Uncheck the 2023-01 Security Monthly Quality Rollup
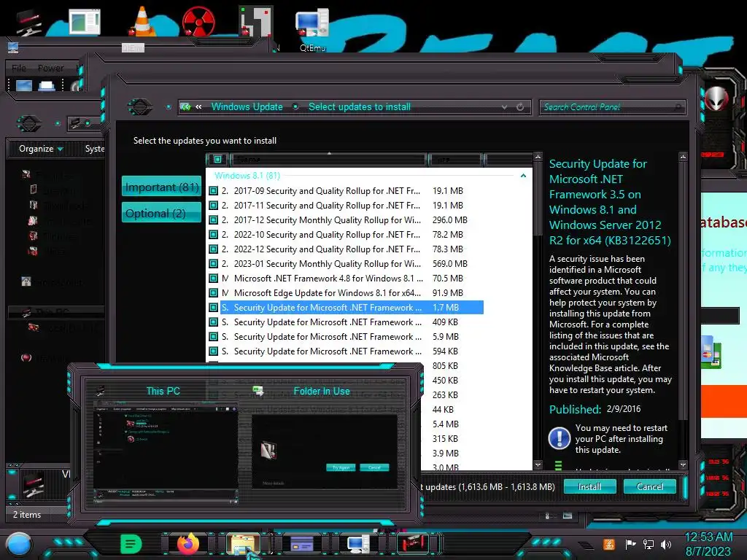This screenshot has height=560, width=747. click(214, 264)
